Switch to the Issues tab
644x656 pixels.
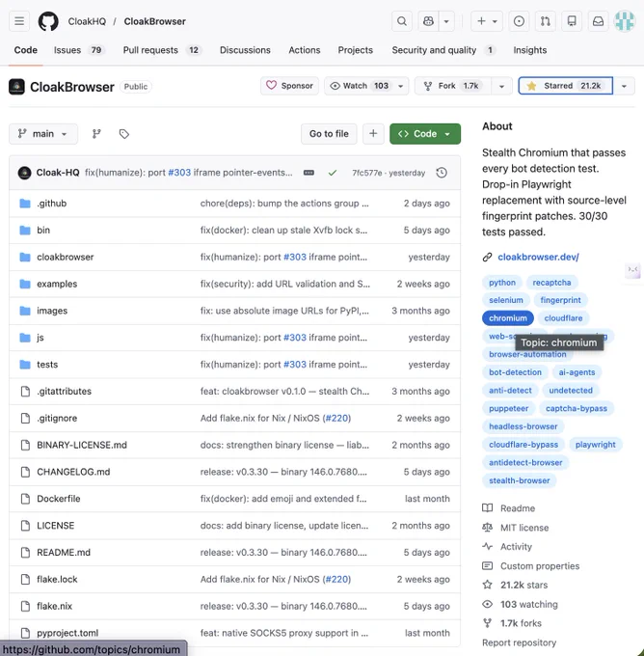[79, 50]
